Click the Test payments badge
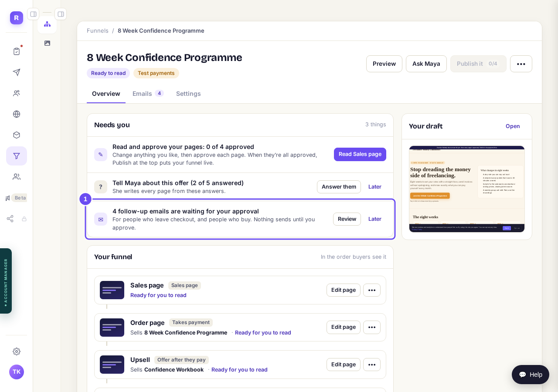Screen dimensions: 558x392 point(156,73)
